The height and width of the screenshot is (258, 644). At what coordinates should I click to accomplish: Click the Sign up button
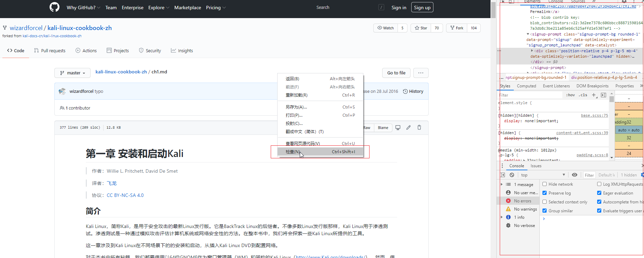422,8
